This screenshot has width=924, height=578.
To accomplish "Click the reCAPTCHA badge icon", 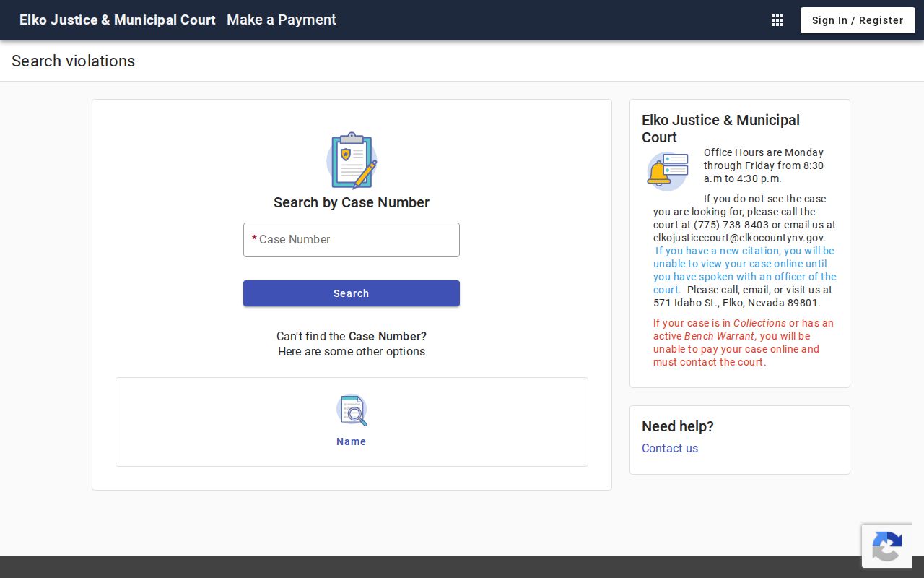I will (887, 546).
